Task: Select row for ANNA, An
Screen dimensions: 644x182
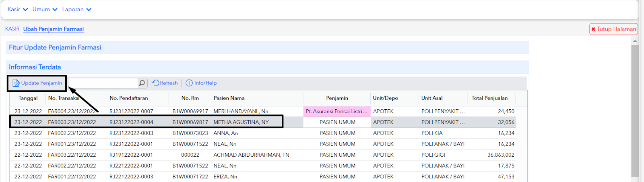Action: [263, 133]
